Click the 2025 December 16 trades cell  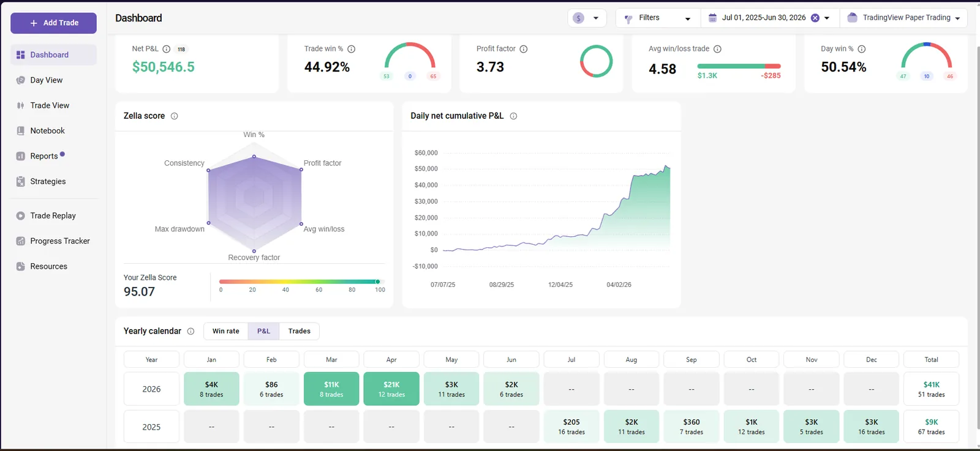coord(872,427)
